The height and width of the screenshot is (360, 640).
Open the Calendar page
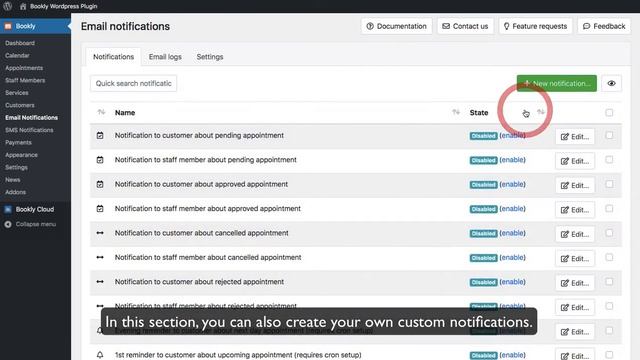pyautogui.click(x=17, y=56)
